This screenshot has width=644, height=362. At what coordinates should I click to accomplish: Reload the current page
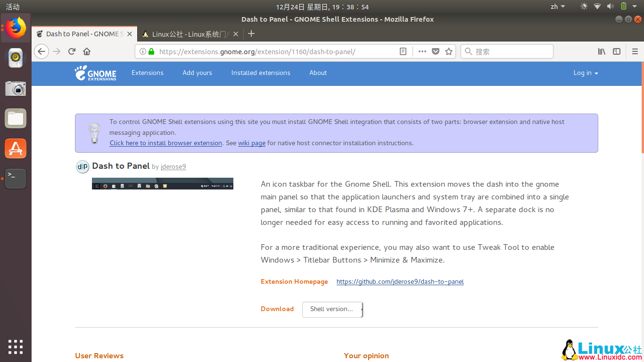(x=72, y=51)
